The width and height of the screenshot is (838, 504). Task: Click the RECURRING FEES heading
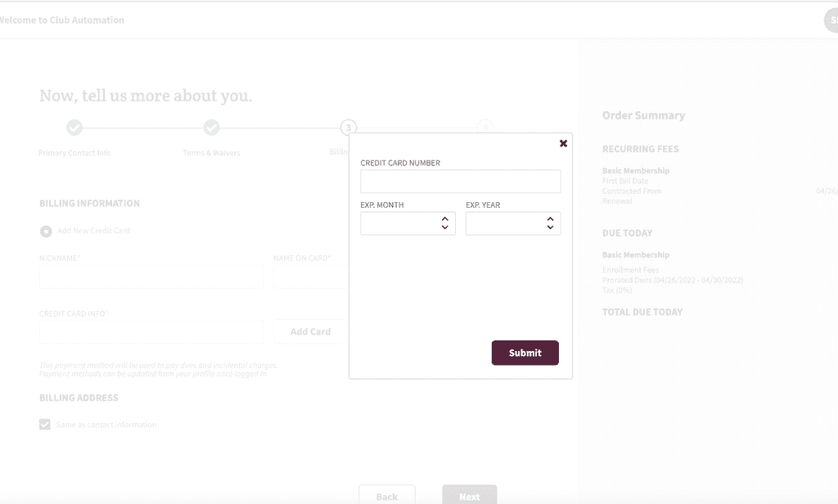640,149
